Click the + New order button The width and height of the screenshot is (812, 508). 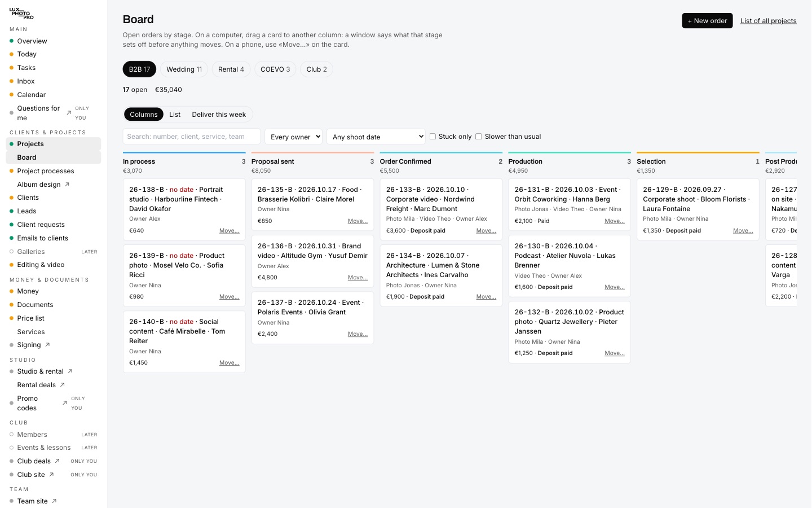707,21
